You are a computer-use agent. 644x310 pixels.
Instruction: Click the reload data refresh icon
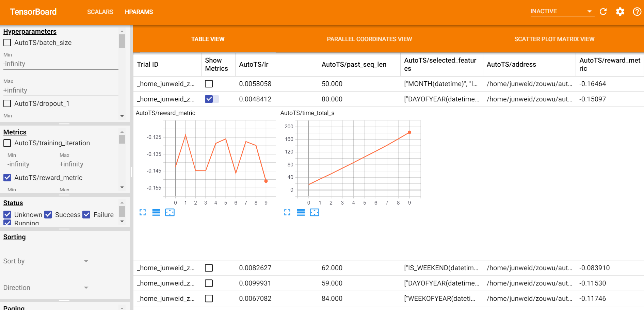click(x=603, y=12)
